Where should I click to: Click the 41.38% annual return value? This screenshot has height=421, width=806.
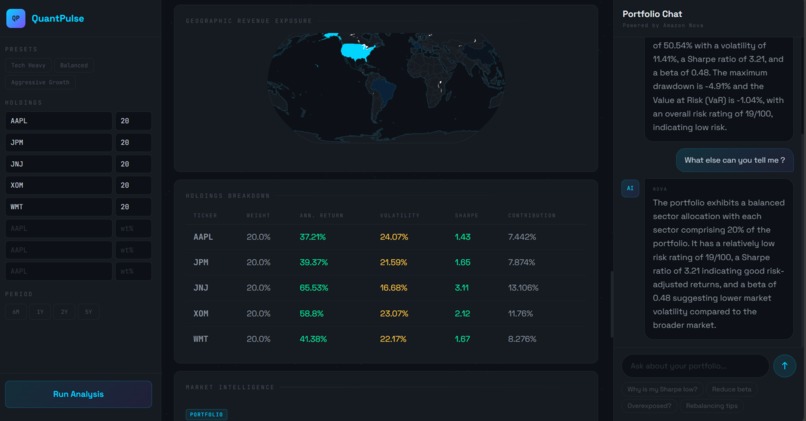(313, 339)
